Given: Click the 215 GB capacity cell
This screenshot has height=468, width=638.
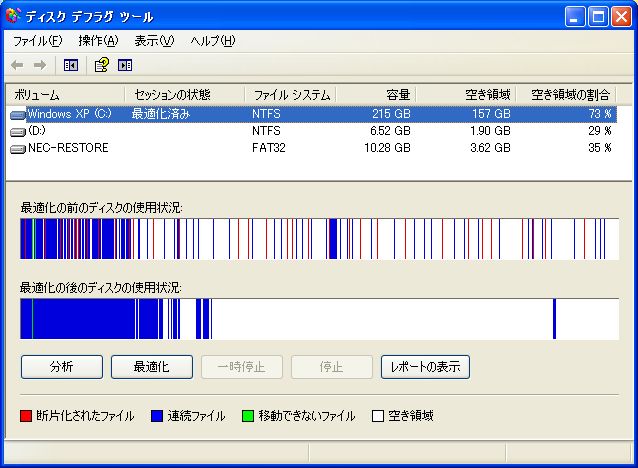Looking at the screenshot, I should pos(391,114).
